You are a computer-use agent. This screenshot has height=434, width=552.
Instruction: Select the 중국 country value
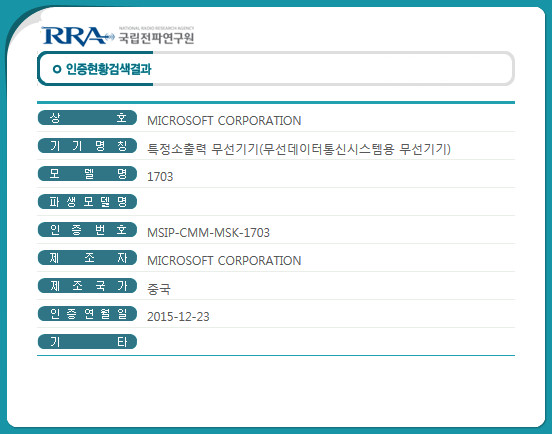(159, 289)
